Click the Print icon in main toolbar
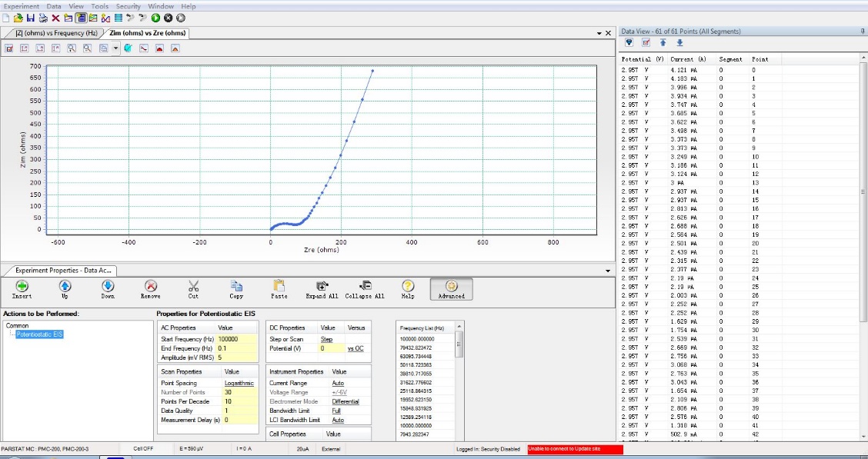The width and height of the screenshot is (868, 459). (43, 18)
